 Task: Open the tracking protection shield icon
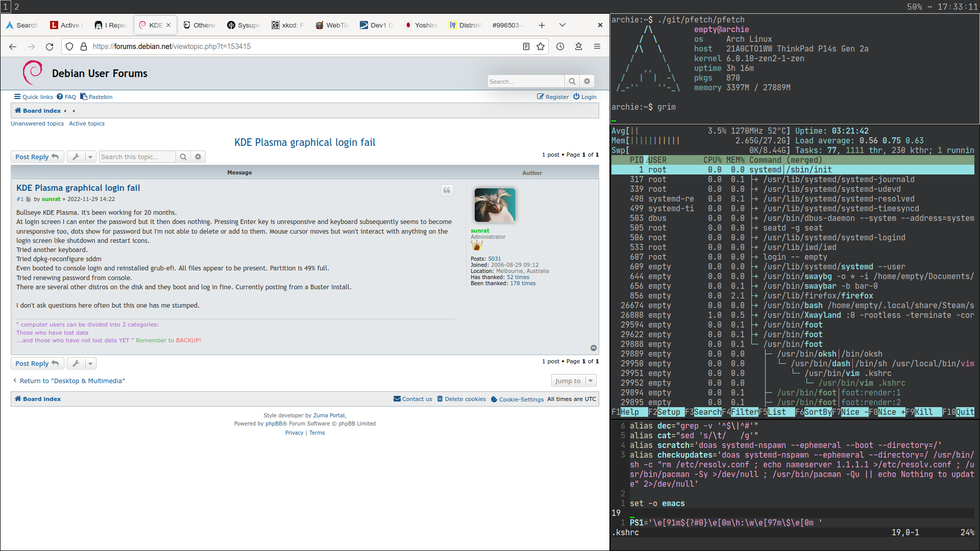(70, 46)
